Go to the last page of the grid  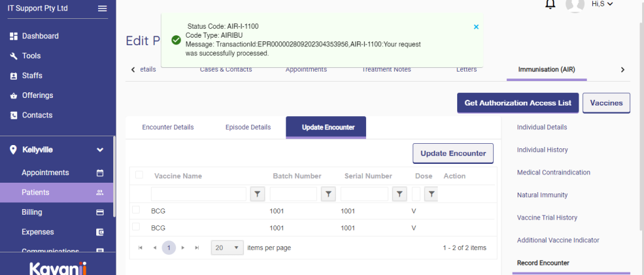(197, 248)
